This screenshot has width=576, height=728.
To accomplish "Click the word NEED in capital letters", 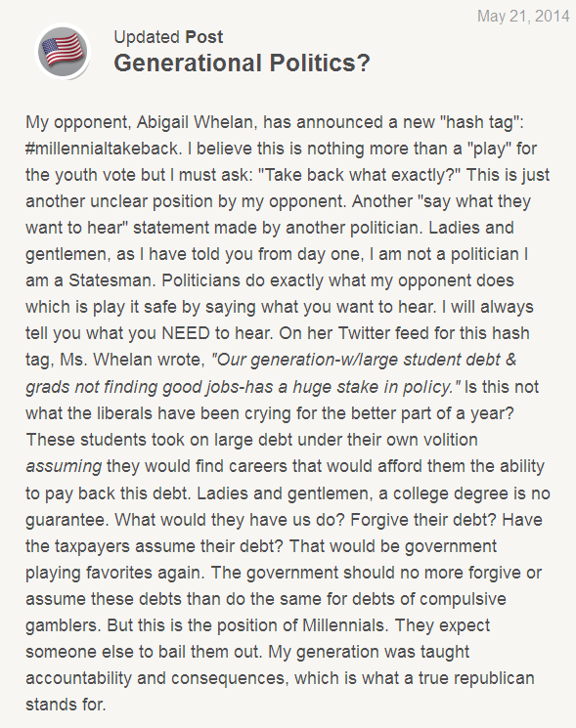I will (186, 333).
